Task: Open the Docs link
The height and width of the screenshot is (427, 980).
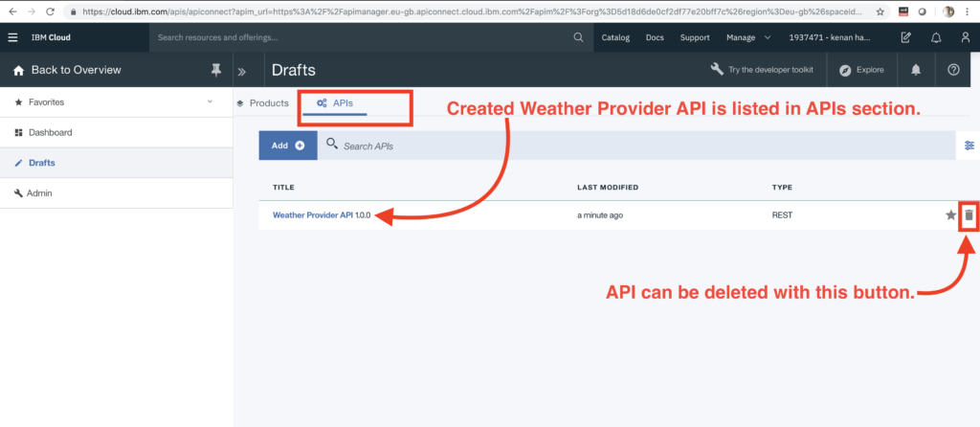Action: (655, 37)
